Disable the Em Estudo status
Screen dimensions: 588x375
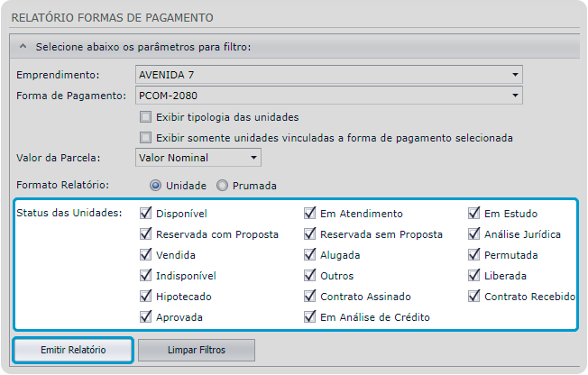click(x=474, y=214)
